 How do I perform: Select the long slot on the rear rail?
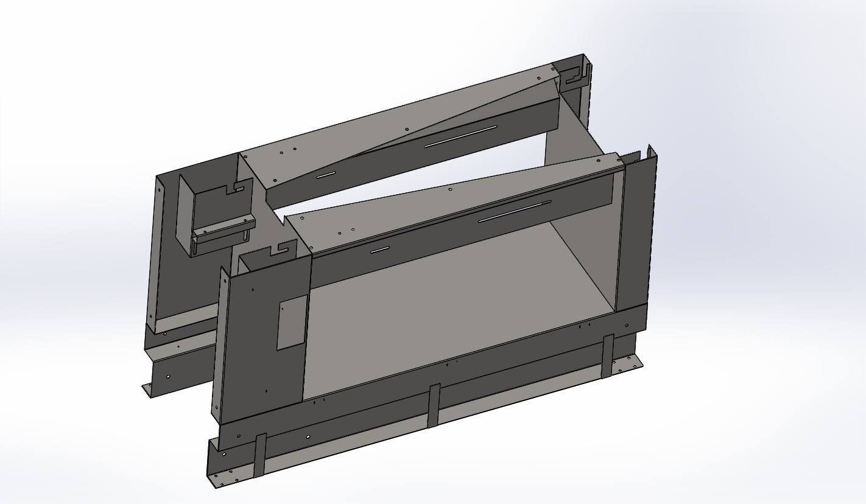click(460, 136)
